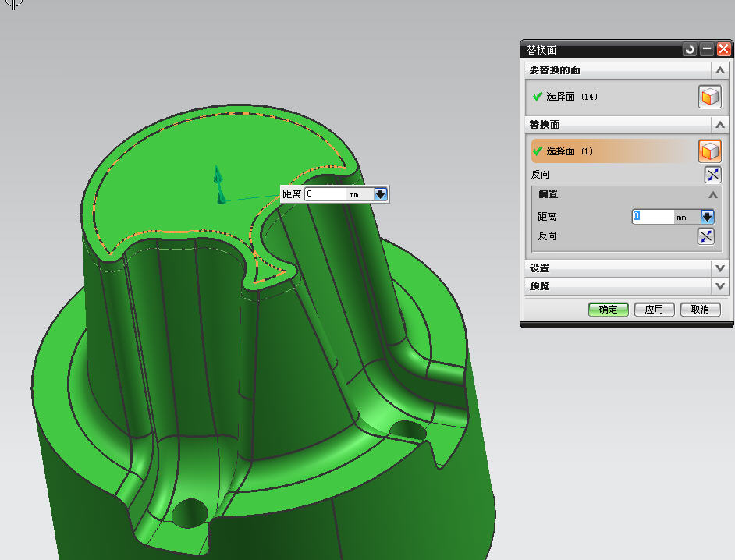Screen dimensions: 735x560
Task: Click the 反向 reverse direction icon under 替换面
Action: point(712,175)
